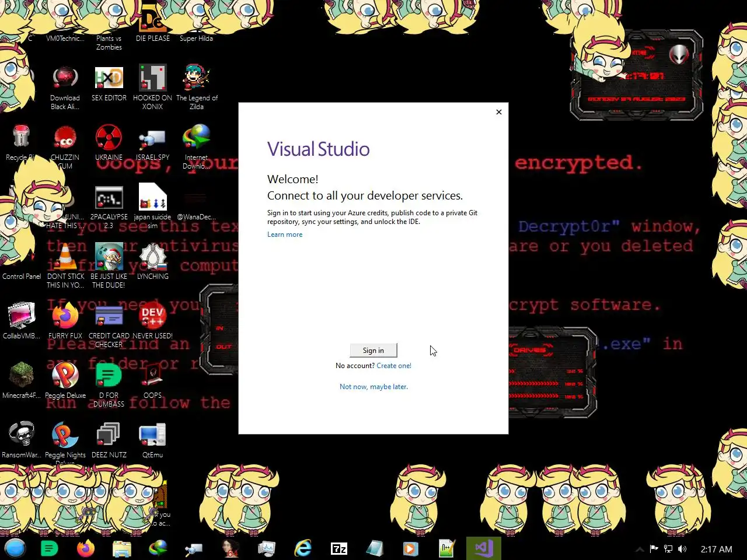747x560 pixels.
Task: Open the volume speaker tray icon
Action: pos(682,549)
